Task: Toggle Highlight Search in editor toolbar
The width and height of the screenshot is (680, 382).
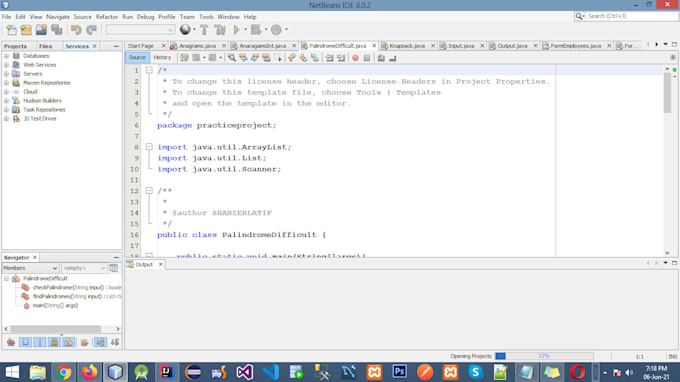Action: [266, 58]
